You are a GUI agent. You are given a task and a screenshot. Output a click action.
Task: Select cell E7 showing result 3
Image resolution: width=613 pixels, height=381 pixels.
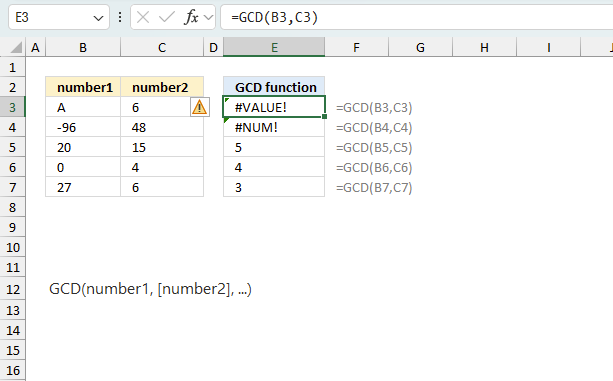pos(274,187)
